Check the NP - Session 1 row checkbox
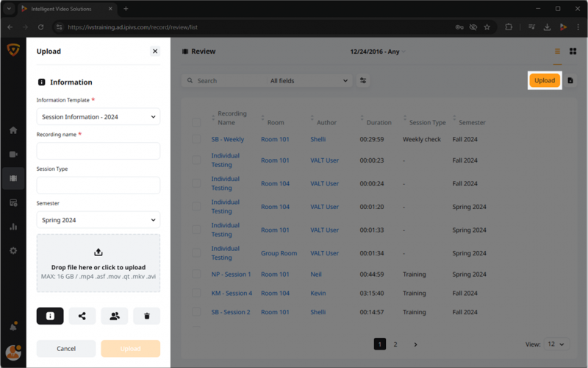588x368 pixels. 196,274
